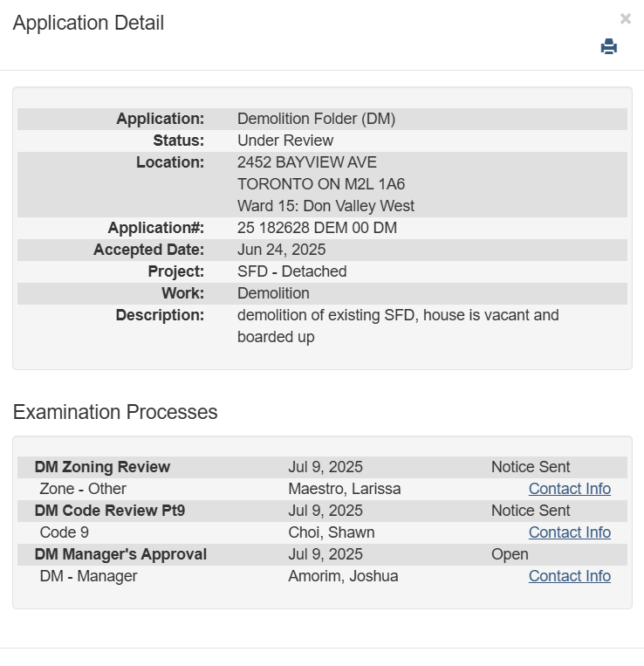The width and height of the screenshot is (644, 666).
Task: Click the Accepted Date Jun 24, 2025
Action: click(281, 250)
